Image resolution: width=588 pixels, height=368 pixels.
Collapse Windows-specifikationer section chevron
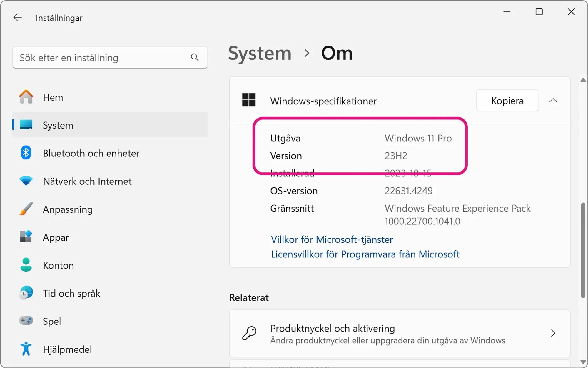click(553, 100)
